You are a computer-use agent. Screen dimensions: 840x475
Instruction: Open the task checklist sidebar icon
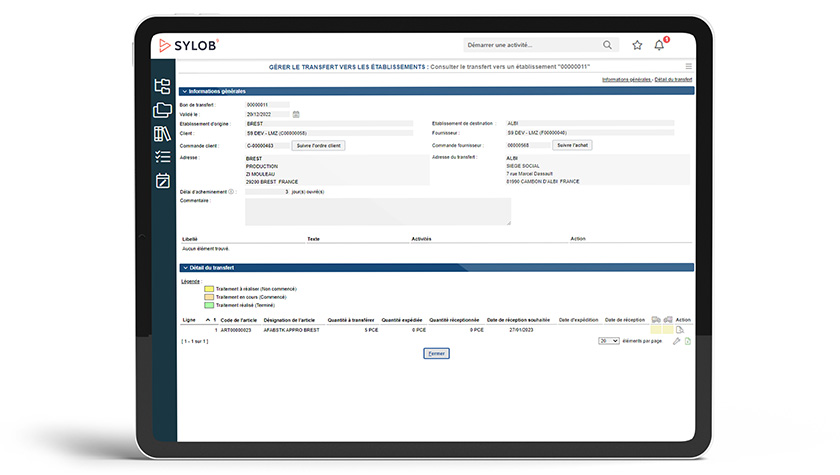(x=162, y=157)
